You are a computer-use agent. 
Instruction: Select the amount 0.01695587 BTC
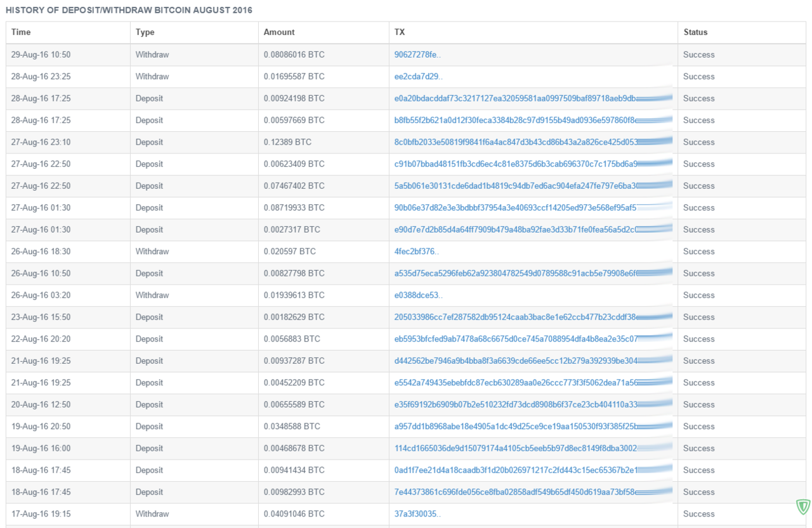[294, 77]
